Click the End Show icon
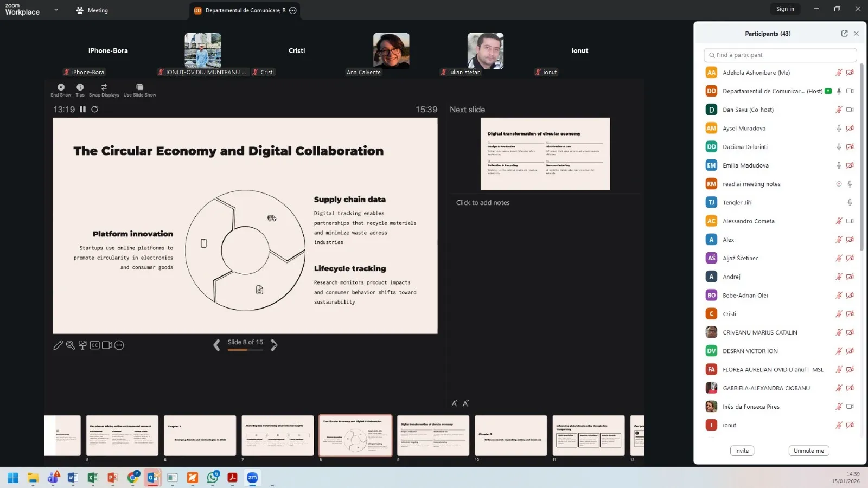Image resolution: width=868 pixels, height=488 pixels. 61,87
